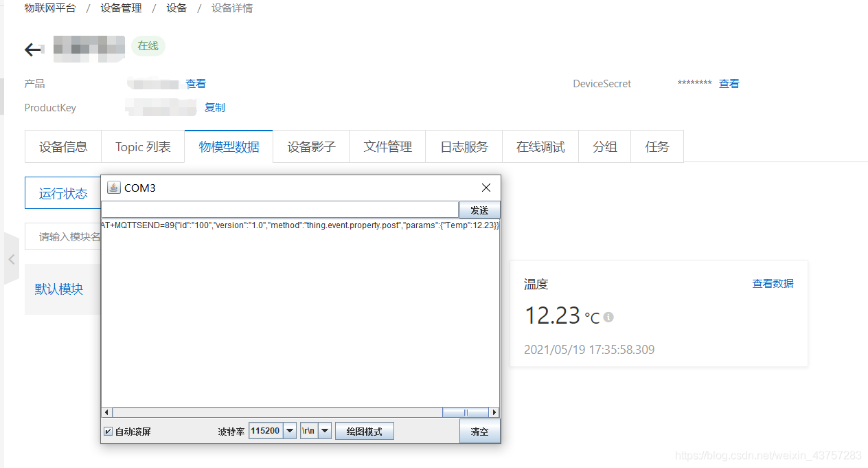Screen dimensions: 868x468
Task: Close the COM3 window
Action: coord(486,188)
